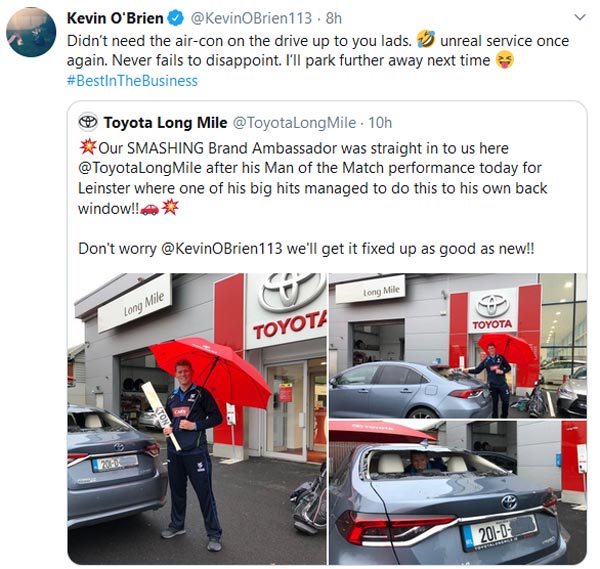The height and width of the screenshot is (569, 600).
Task: Click the rolling-laughing emoji in tweet
Action: point(426,39)
